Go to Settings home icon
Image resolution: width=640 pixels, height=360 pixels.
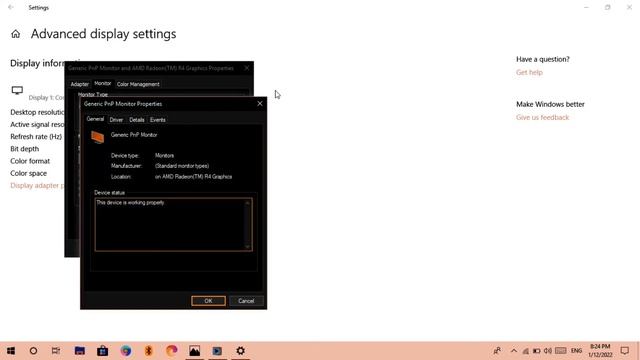click(x=16, y=34)
